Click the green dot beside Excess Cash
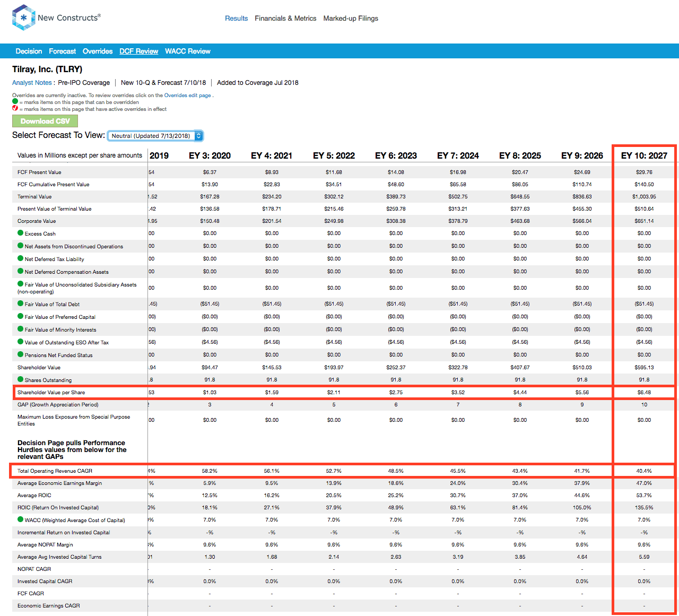 [x=21, y=233]
